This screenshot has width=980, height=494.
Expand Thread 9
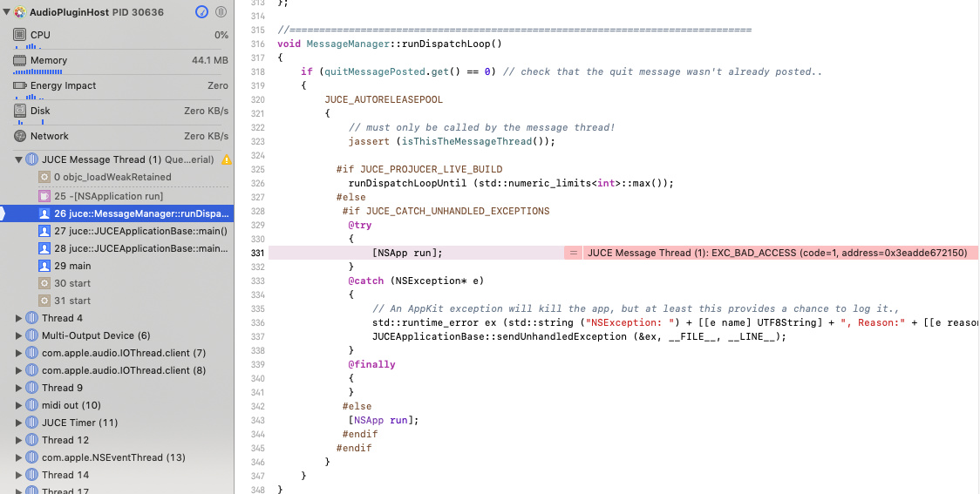pyautogui.click(x=19, y=388)
